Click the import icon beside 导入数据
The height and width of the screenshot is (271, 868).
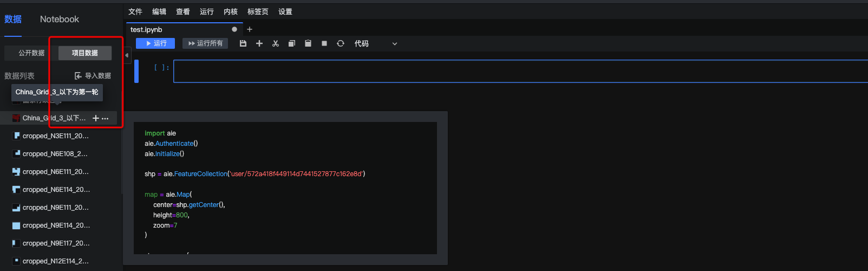pyautogui.click(x=78, y=76)
